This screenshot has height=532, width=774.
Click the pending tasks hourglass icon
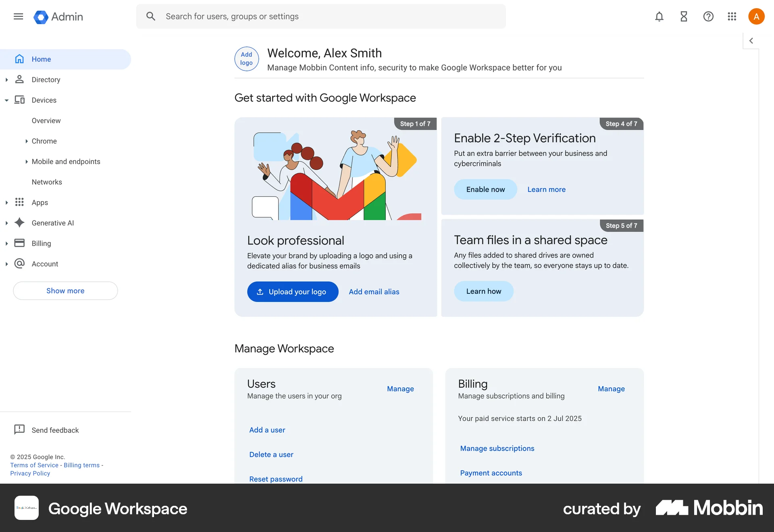tap(684, 17)
